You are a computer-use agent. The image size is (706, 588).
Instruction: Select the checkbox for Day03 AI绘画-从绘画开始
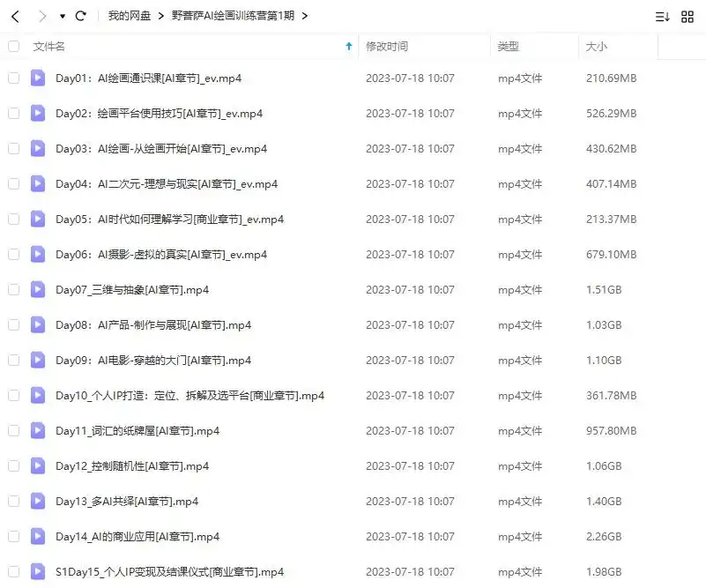[12, 148]
